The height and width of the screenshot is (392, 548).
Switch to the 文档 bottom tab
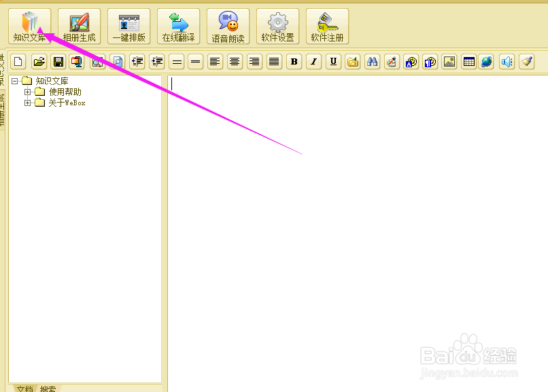click(24, 389)
